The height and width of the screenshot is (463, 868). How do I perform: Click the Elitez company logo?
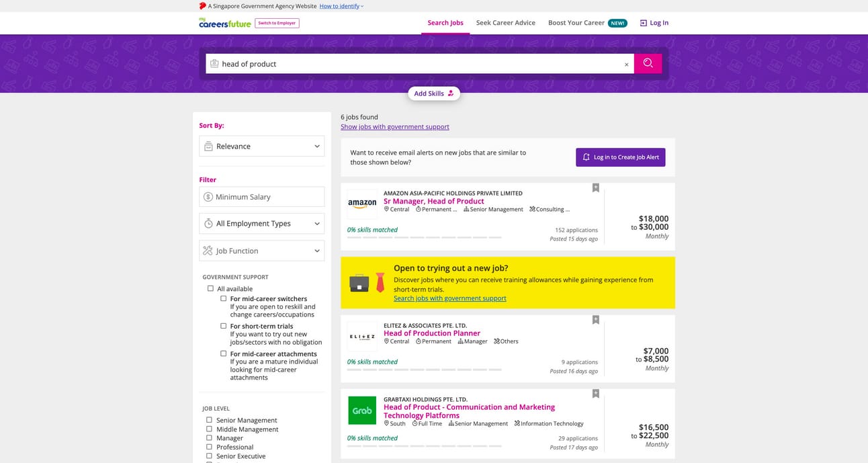(x=362, y=336)
